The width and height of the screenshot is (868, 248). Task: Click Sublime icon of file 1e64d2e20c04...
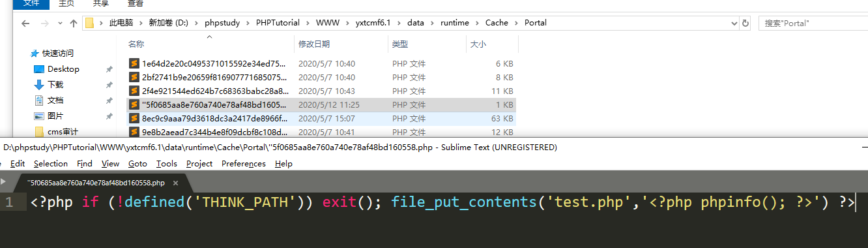point(134,64)
